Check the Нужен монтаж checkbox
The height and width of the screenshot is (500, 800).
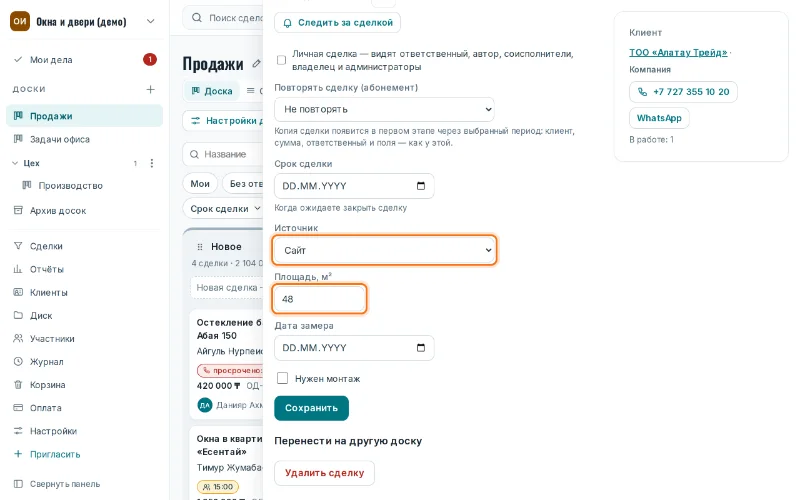282,378
